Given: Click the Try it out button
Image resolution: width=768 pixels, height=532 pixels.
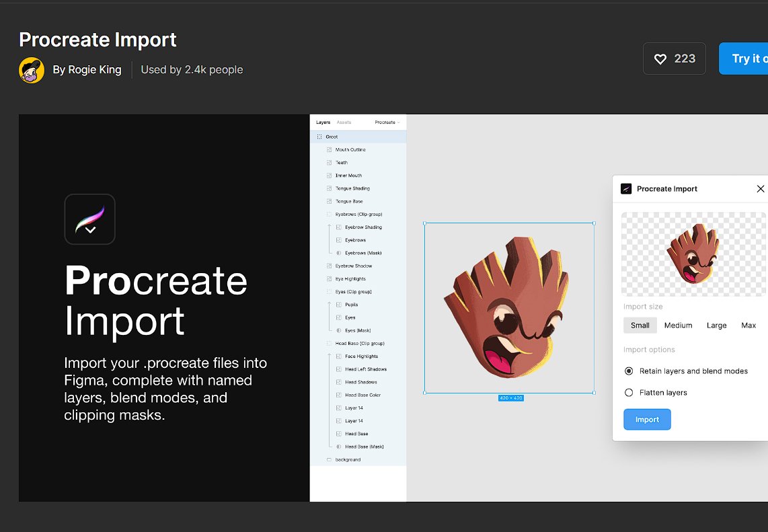Looking at the screenshot, I should 744,59.
